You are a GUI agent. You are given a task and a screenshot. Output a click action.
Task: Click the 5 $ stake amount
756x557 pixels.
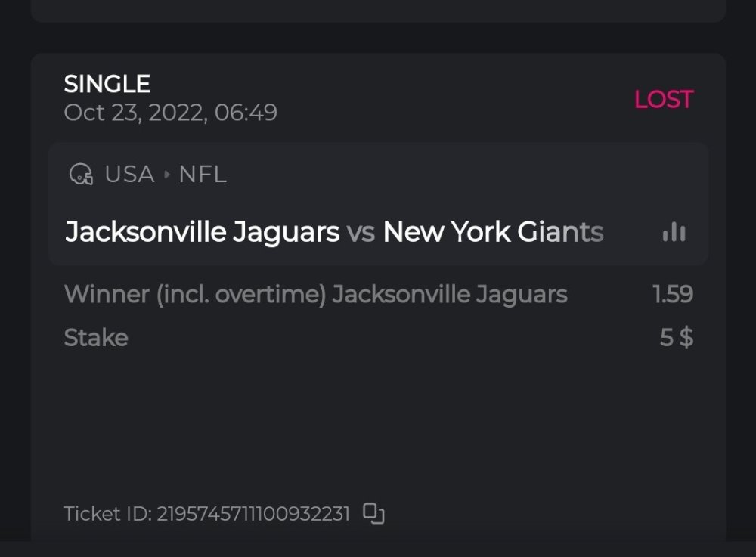pos(676,337)
